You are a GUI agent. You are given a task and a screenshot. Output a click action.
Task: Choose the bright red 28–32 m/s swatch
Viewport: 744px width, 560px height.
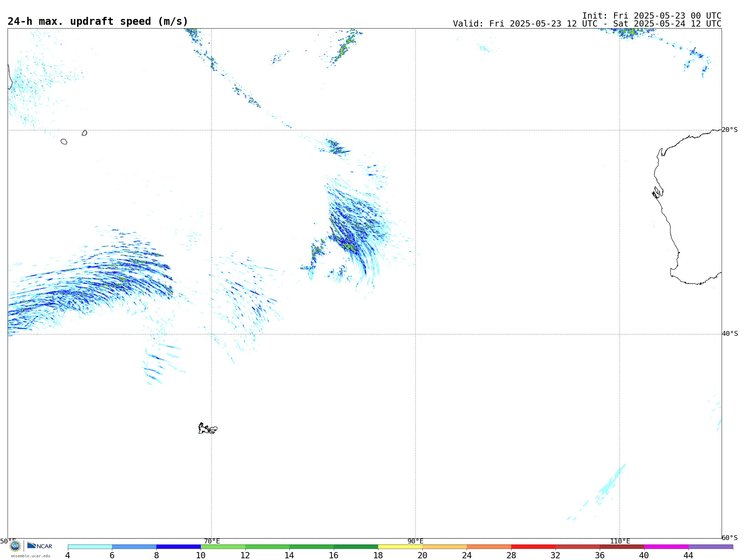tap(534, 547)
